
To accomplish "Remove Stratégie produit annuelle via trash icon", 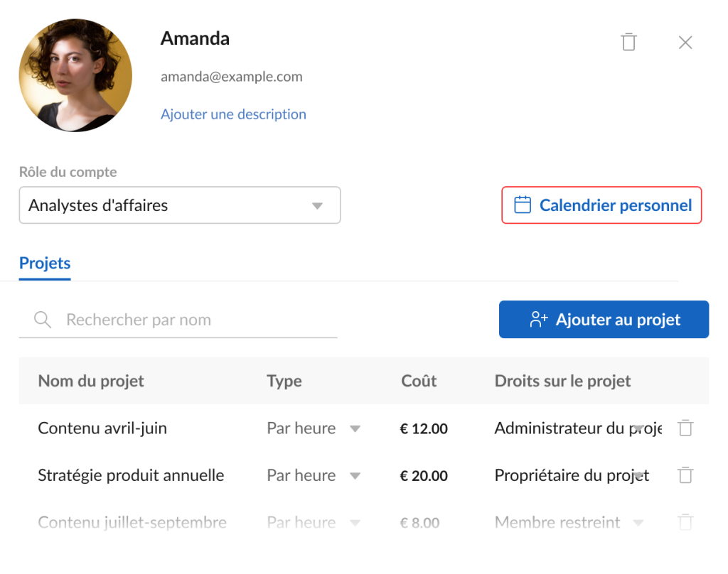I will (685, 475).
